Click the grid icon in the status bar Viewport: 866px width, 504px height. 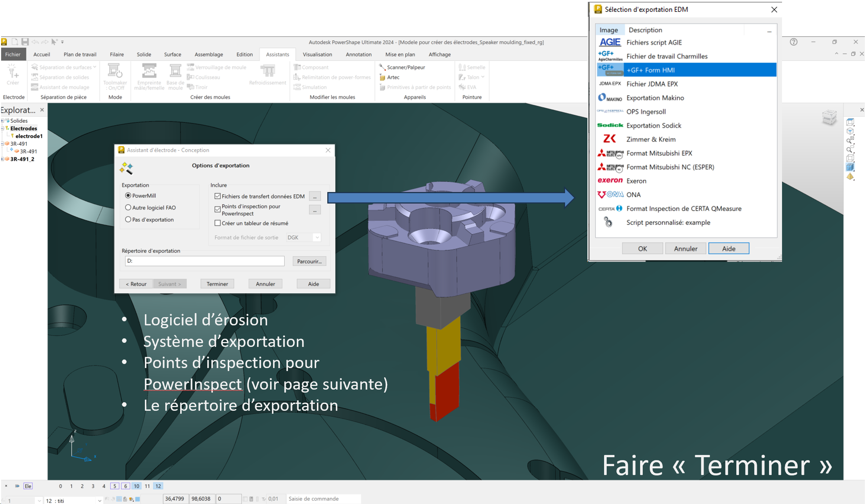click(137, 499)
